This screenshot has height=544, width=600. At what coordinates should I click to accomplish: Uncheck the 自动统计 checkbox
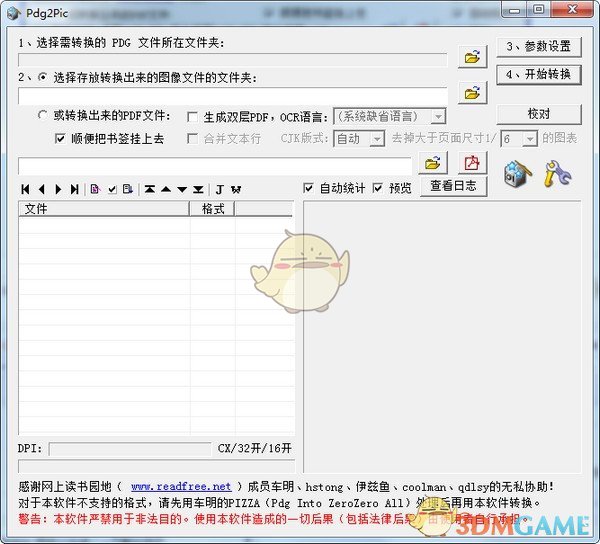[309, 188]
